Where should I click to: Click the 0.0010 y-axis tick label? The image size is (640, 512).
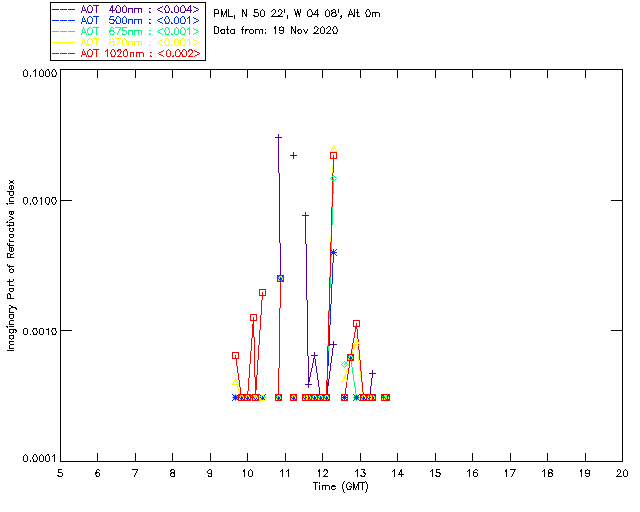coord(40,331)
